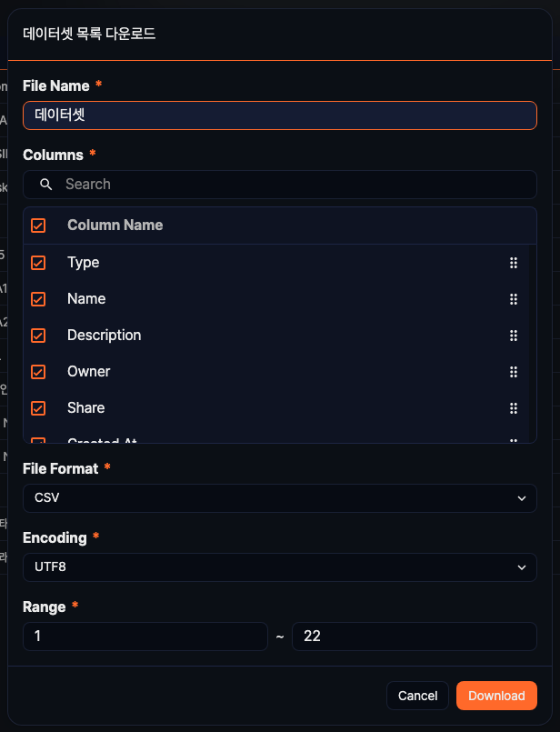The height and width of the screenshot is (732, 560).
Task: Click inside the column Search box
Action: coord(279,185)
